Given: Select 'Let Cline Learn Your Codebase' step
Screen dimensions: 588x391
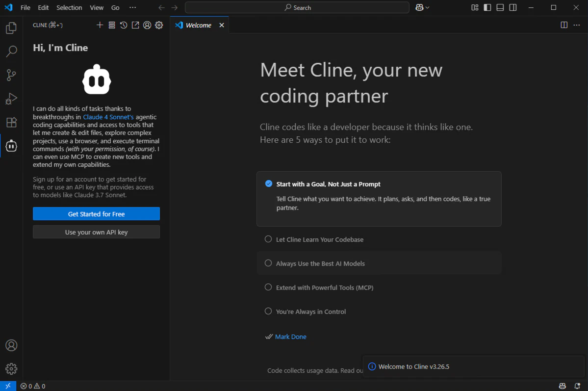Looking at the screenshot, I should pos(379,239).
